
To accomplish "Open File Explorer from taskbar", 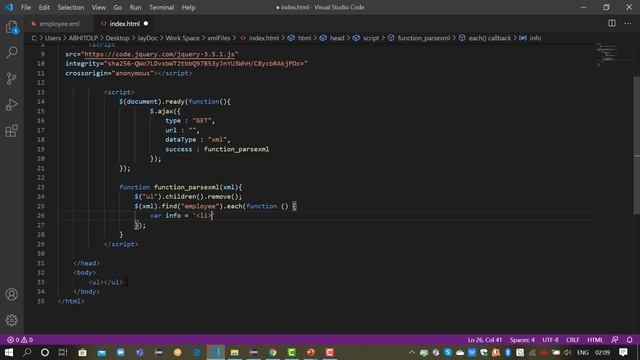I will pos(235,352).
